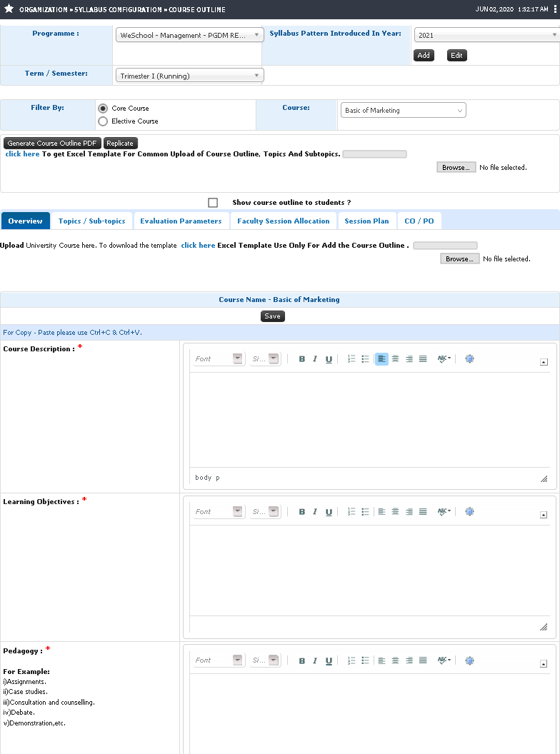Click inside Learning Objectives text area
The image size is (560, 754).
coord(369,570)
